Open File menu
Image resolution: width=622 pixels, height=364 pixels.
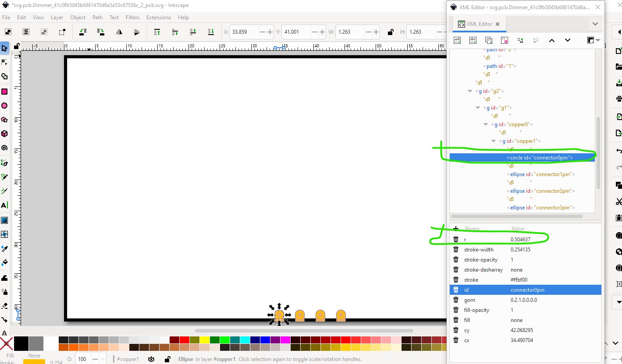6,18
